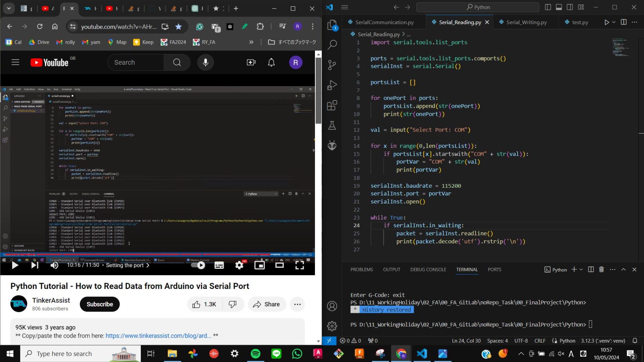
Task: Subscribe to TinkerAssist channel
Action: (x=100, y=304)
